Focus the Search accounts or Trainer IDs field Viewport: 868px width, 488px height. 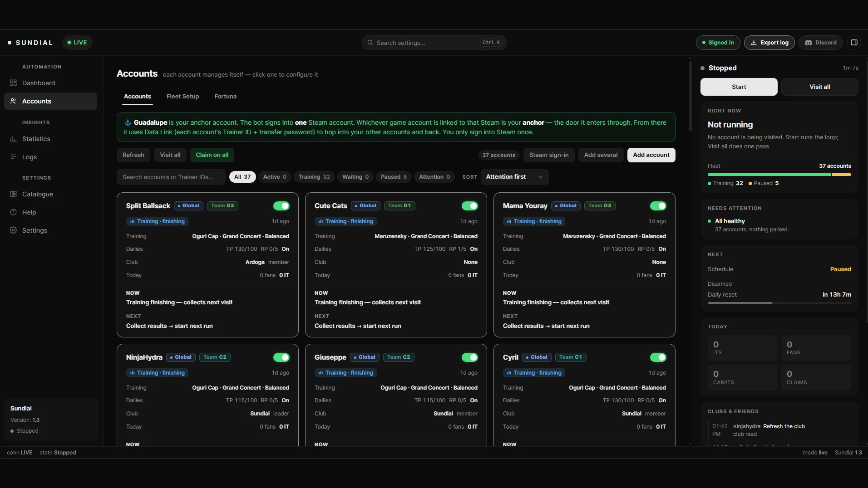[x=171, y=177]
